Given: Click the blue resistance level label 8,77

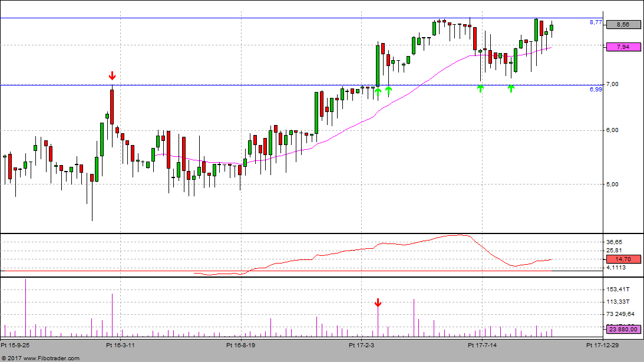Looking at the screenshot, I should (596, 22).
